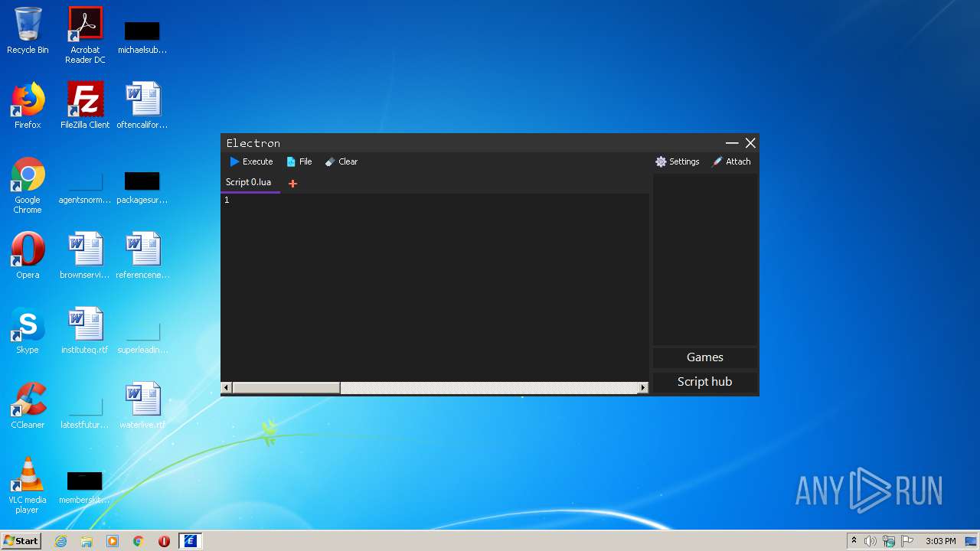This screenshot has height=551, width=980.
Task: Select the CCleaner desktop shortcut
Action: (x=28, y=406)
